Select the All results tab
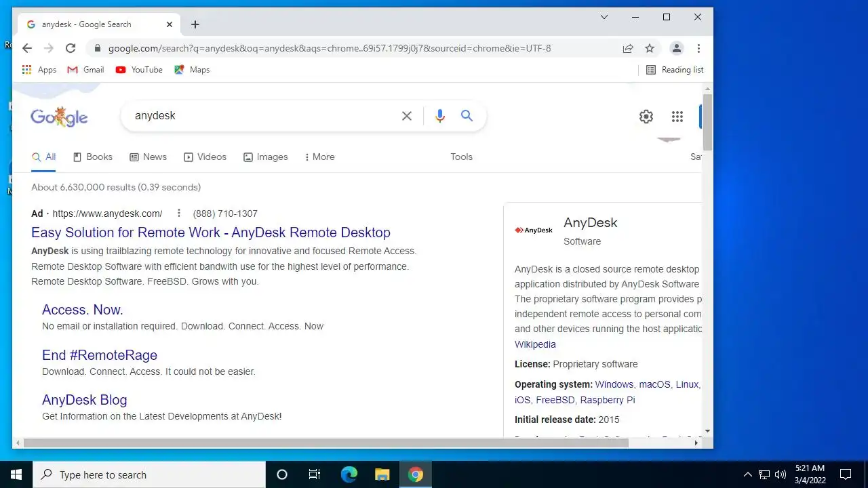 44,157
